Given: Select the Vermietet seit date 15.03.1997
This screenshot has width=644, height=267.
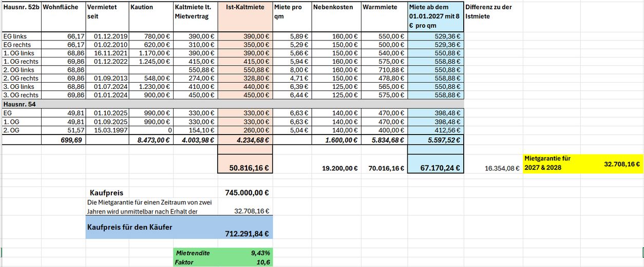Looking at the screenshot, I should (107, 130).
